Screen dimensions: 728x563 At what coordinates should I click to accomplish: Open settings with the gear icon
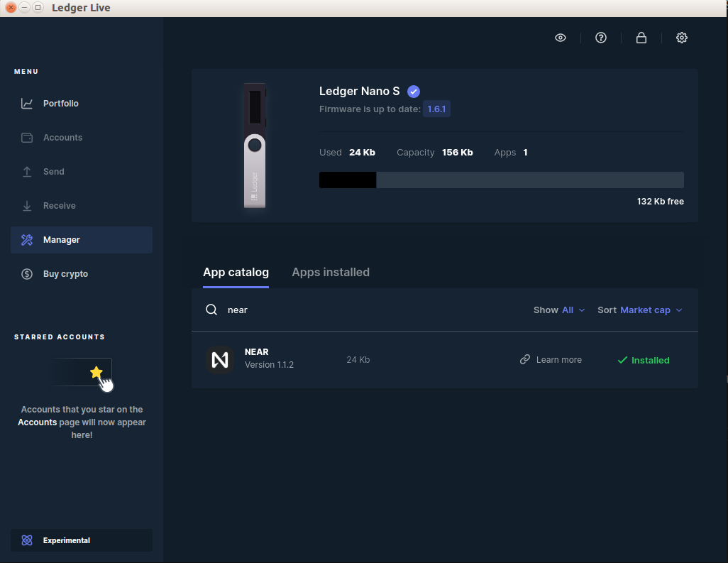pyautogui.click(x=682, y=38)
